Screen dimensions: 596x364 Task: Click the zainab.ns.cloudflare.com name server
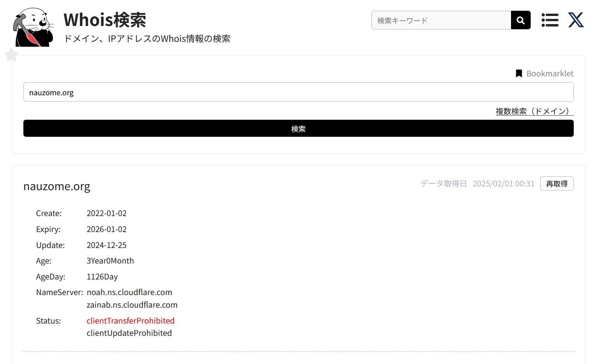[x=132, y=305]
